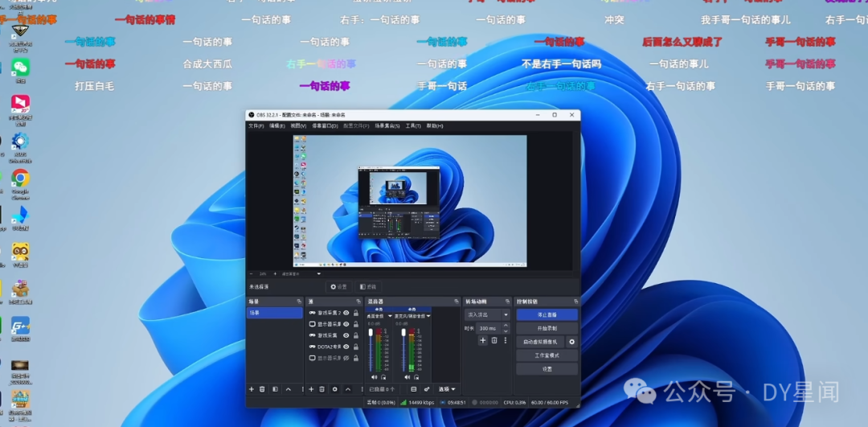Open virtual camera gear settings icon
The height and width of the screenshot is (427, 868).
(572, 342)
